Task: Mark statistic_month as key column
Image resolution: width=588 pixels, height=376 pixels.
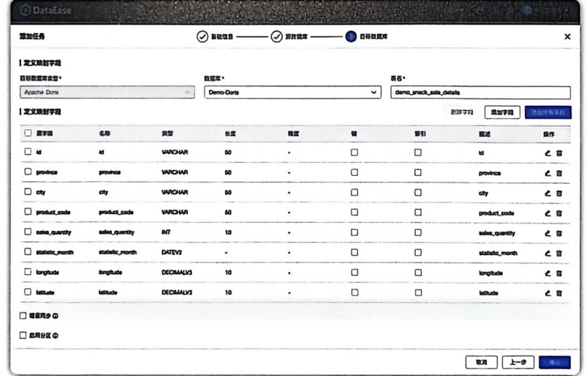Action: coord(354,252)
